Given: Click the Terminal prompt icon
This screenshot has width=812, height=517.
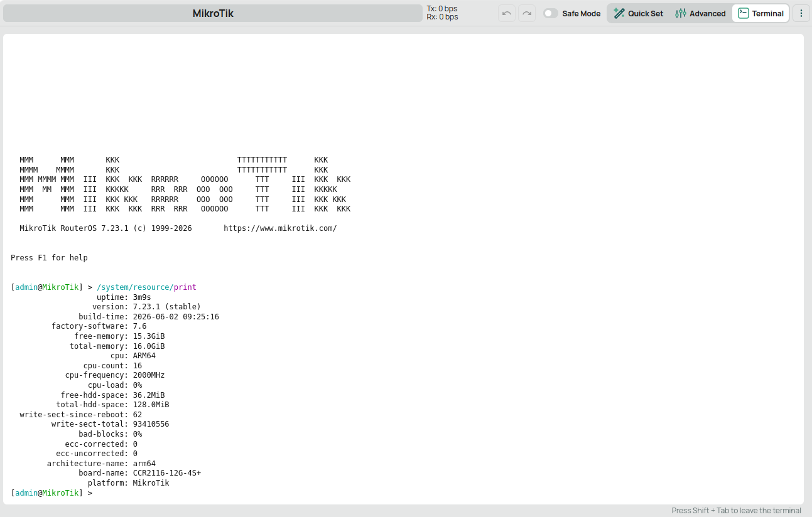Looking at the screenshot, I should (x=744, y=13).
